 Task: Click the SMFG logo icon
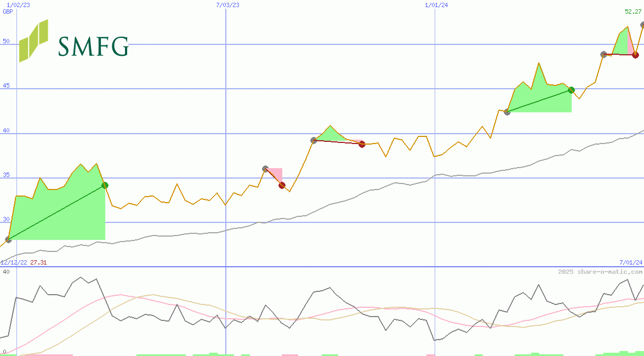pyautogui.click(x=35, y=41)
